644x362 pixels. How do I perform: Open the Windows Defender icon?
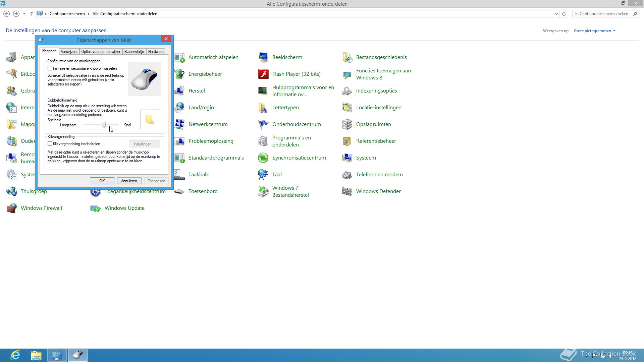coord(347,191)
